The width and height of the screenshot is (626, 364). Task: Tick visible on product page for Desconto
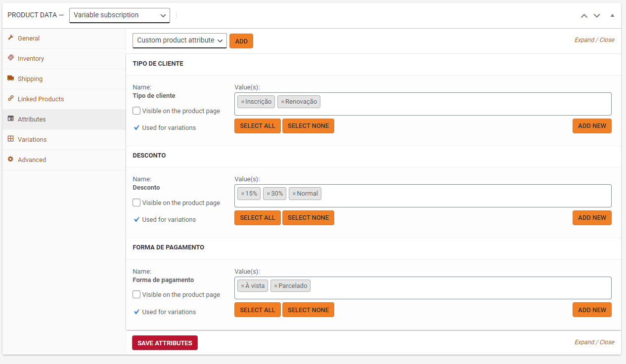click(136, 202)
